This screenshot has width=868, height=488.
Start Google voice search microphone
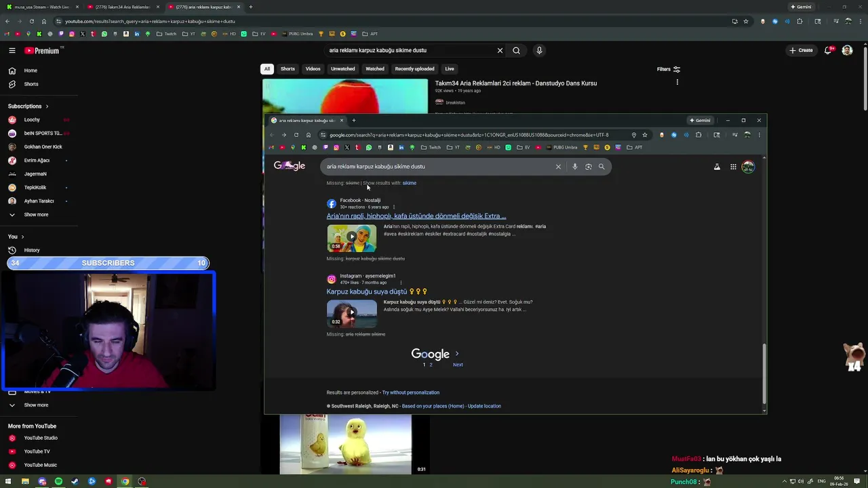[574, 167]
